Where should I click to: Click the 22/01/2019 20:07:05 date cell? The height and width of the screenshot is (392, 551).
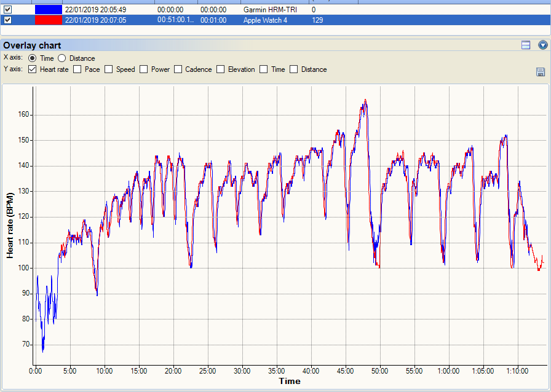click(x=95, y=20)
